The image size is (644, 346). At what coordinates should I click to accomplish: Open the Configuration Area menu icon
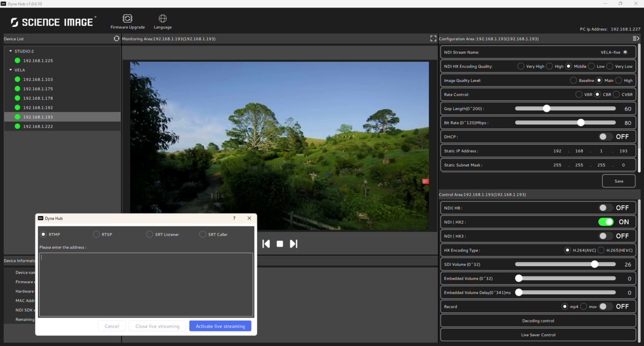click(636, 39)
